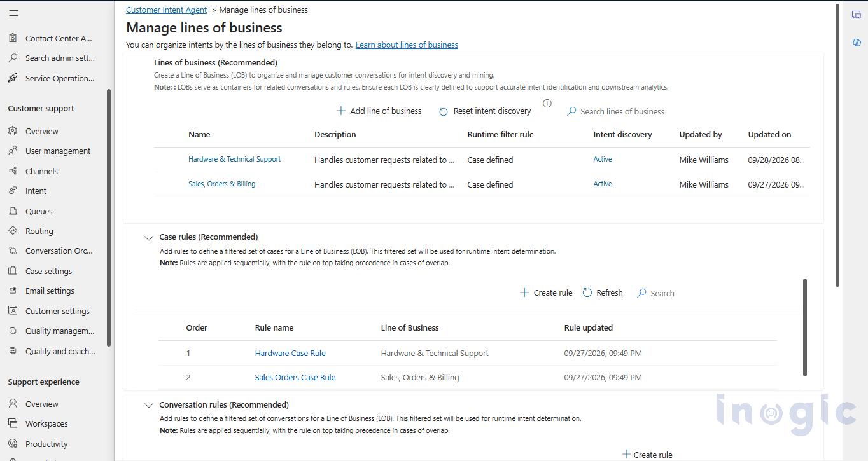Click the Workspaces icon in sidebar
868x461 pixels.
(x=13, y=423)
